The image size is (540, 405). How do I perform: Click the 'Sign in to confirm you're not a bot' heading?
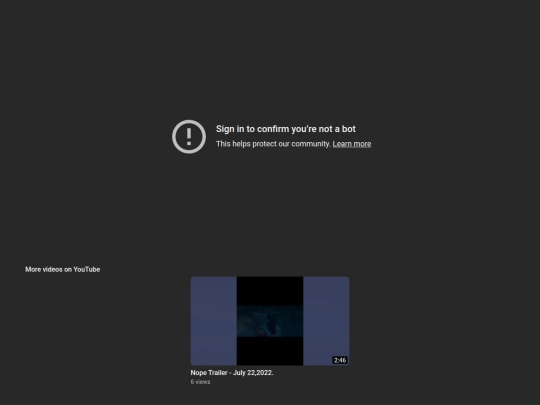pyautogui.click(x=286, y=129)
